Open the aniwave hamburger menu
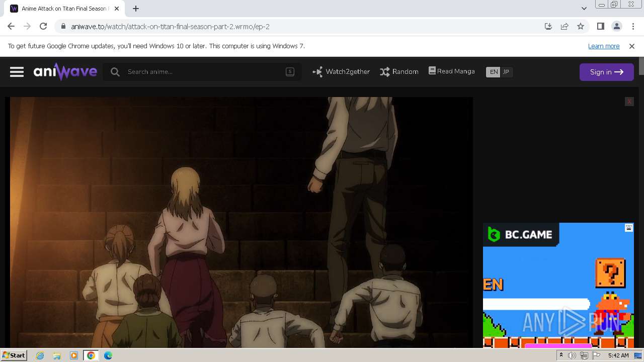 [x=17, y=72]
